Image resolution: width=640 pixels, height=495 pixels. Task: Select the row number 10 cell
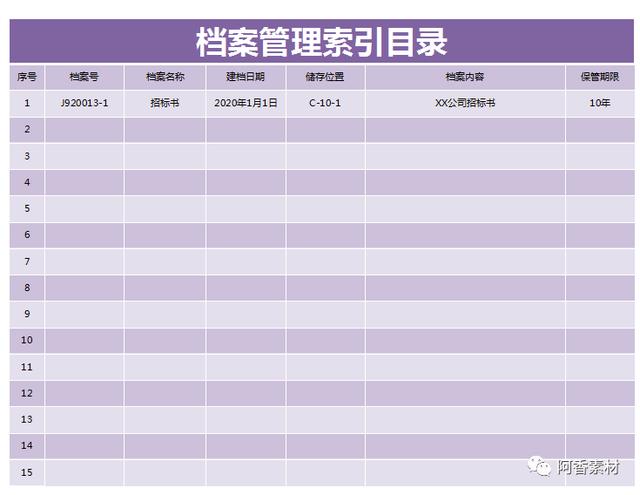pos(27,340)
